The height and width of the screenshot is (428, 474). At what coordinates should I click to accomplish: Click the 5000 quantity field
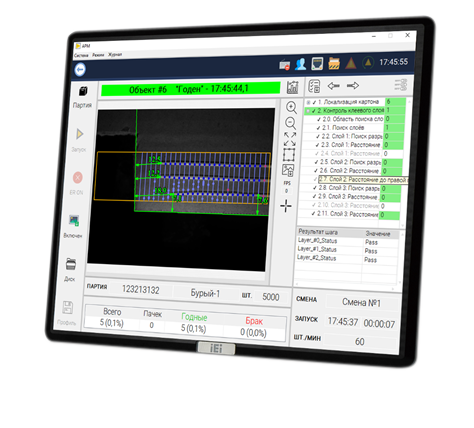[x=271, y=297]
